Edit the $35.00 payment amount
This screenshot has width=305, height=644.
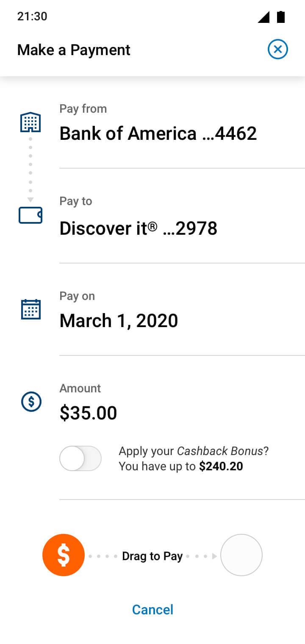tap(88, 413)
